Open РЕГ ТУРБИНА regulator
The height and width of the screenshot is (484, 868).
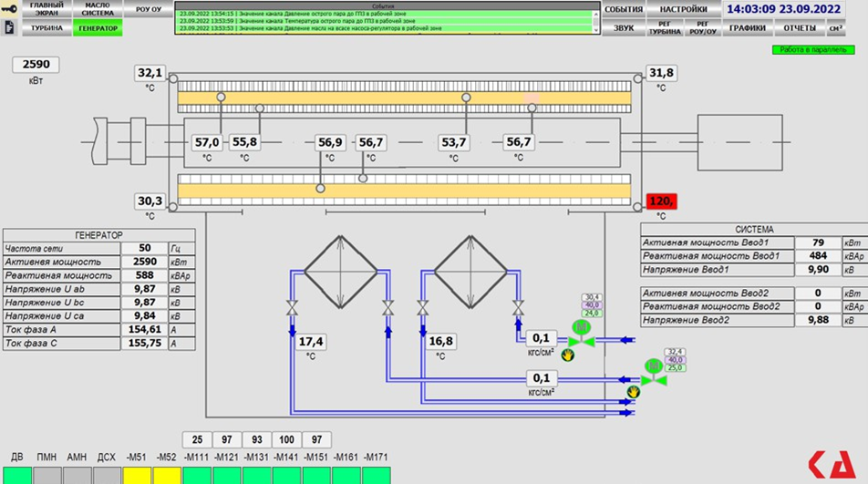coord(665,27)
